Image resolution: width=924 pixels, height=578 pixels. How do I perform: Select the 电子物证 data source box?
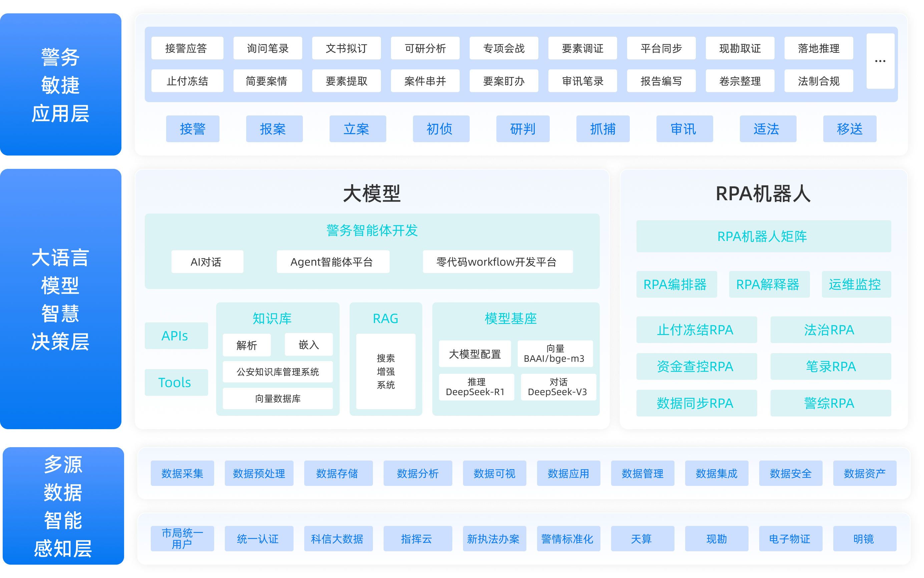coord(790,539)
